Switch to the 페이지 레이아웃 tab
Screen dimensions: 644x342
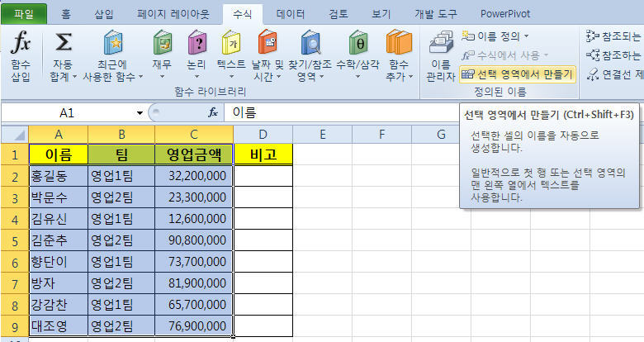click(173, 14)
